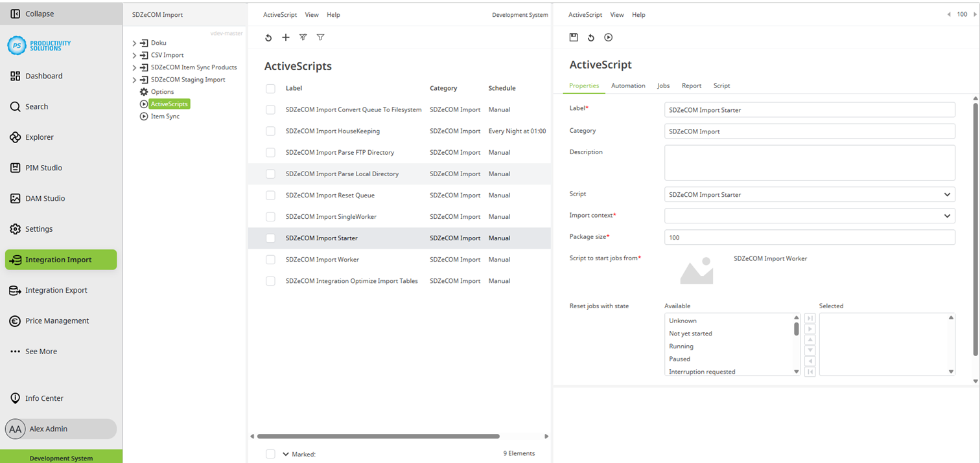Click the move all left transfer button
The height and width of the screenshot is (463, 980).
coord(810,372)
